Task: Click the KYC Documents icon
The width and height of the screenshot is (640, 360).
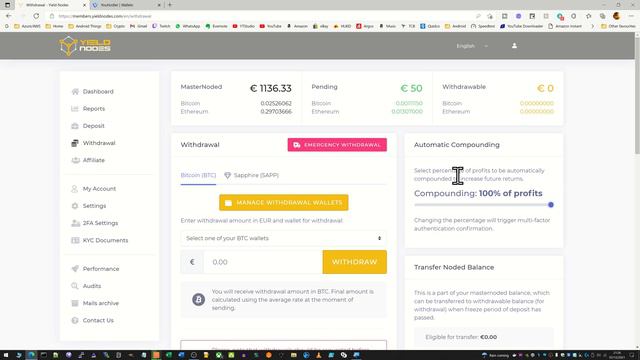Action: pos(75,240)
